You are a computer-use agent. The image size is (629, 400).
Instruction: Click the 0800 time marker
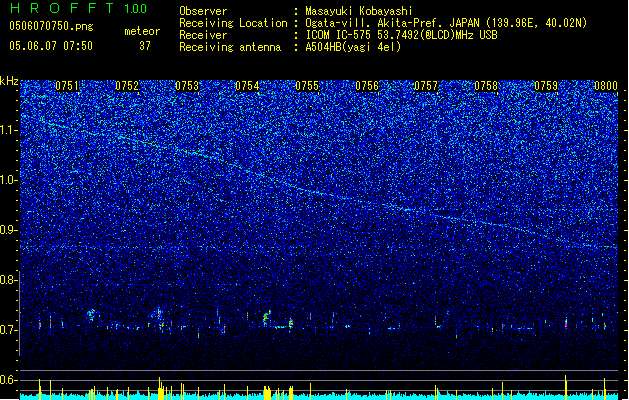pos(606,86)
